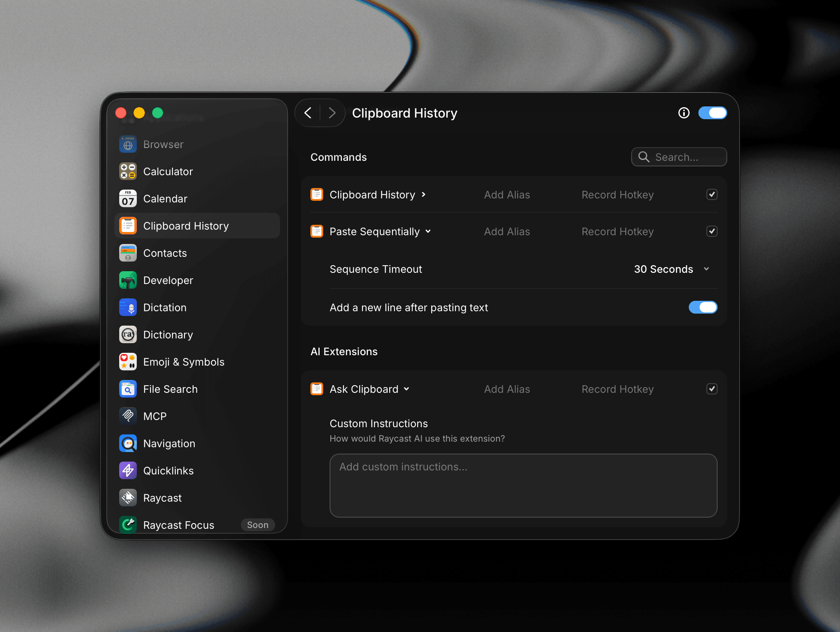The width and height of the screenshot is (840, 632).
Task: Go back with the left arrow
Action: click(x=308, y=113)
